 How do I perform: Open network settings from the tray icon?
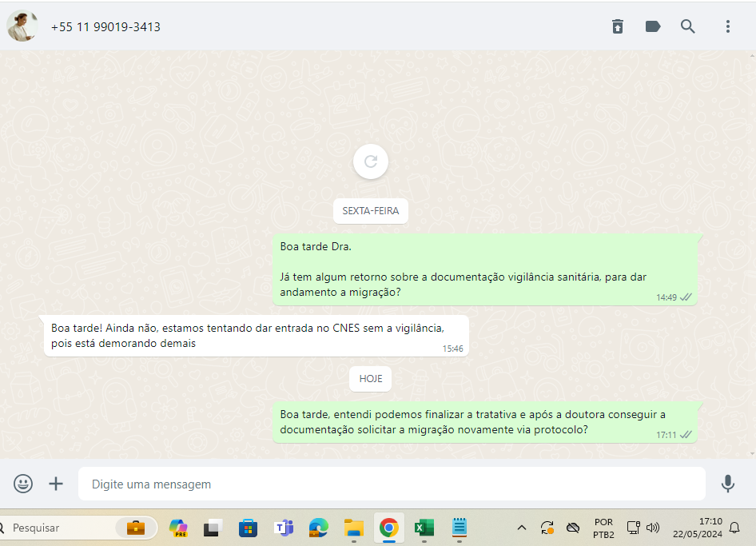click(634, 528)
